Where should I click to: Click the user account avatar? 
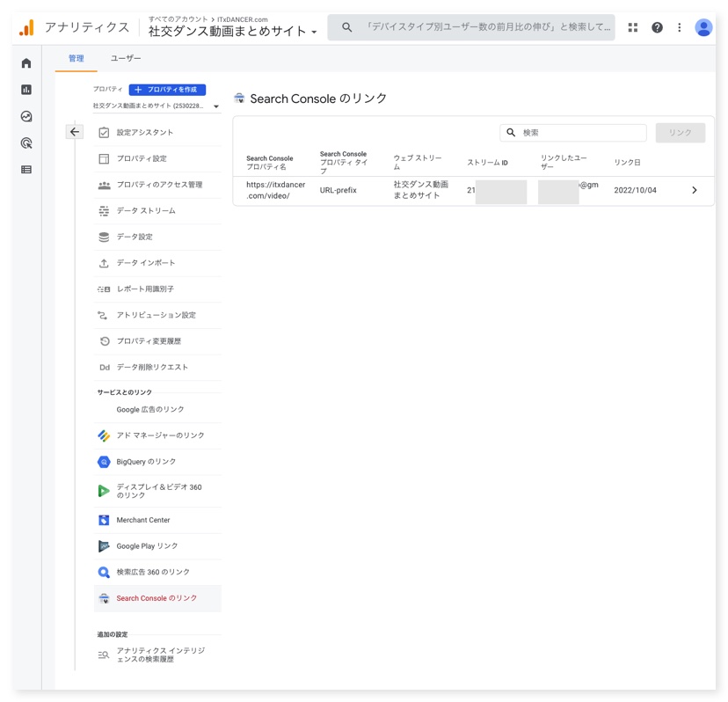[703, 28]
